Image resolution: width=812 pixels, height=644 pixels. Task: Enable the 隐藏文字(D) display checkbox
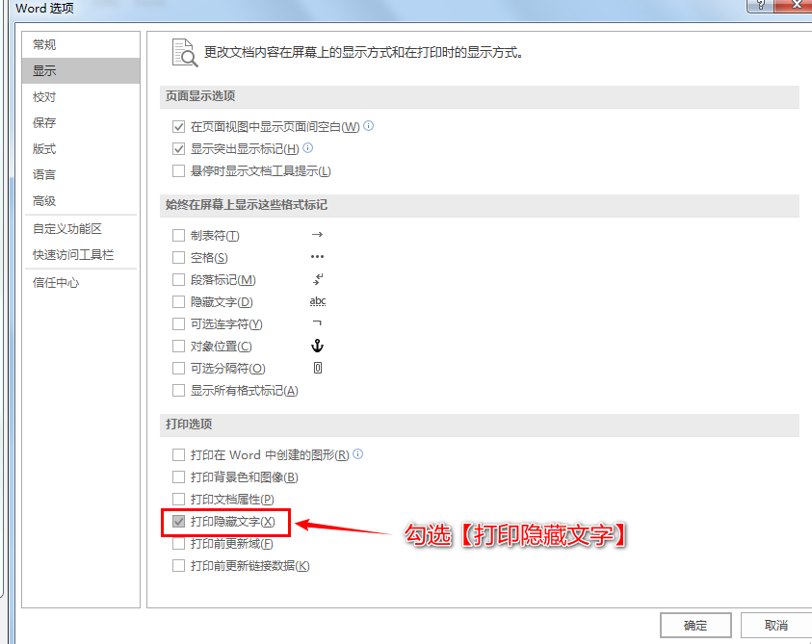coord(178,302)
